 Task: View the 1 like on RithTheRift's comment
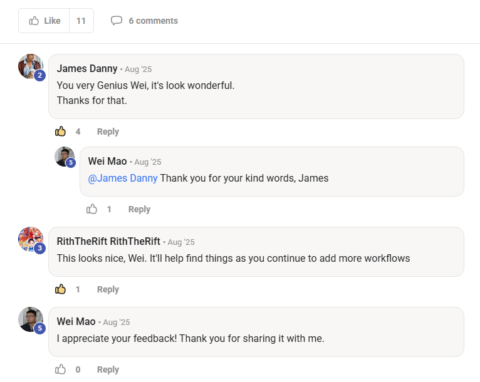(x=78, y=289)
